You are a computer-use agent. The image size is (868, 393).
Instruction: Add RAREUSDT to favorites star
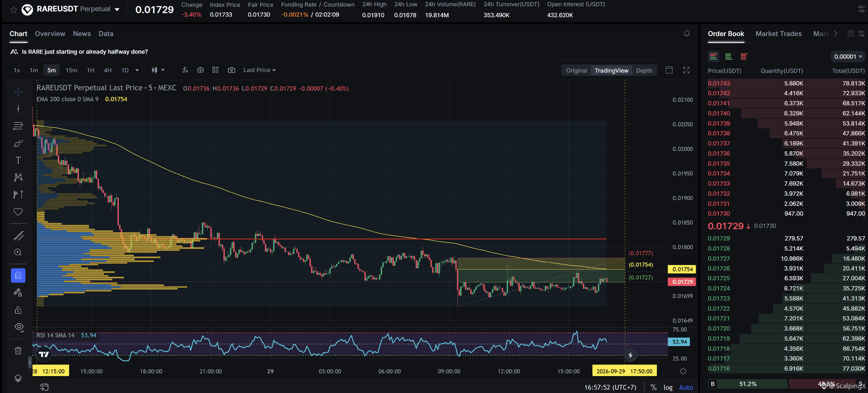tap(13, 10)
